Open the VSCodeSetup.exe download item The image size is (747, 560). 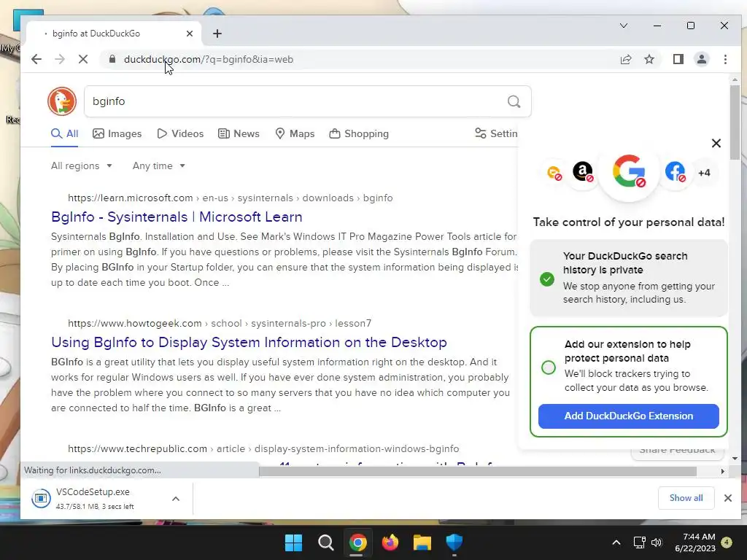coord(93,498)
